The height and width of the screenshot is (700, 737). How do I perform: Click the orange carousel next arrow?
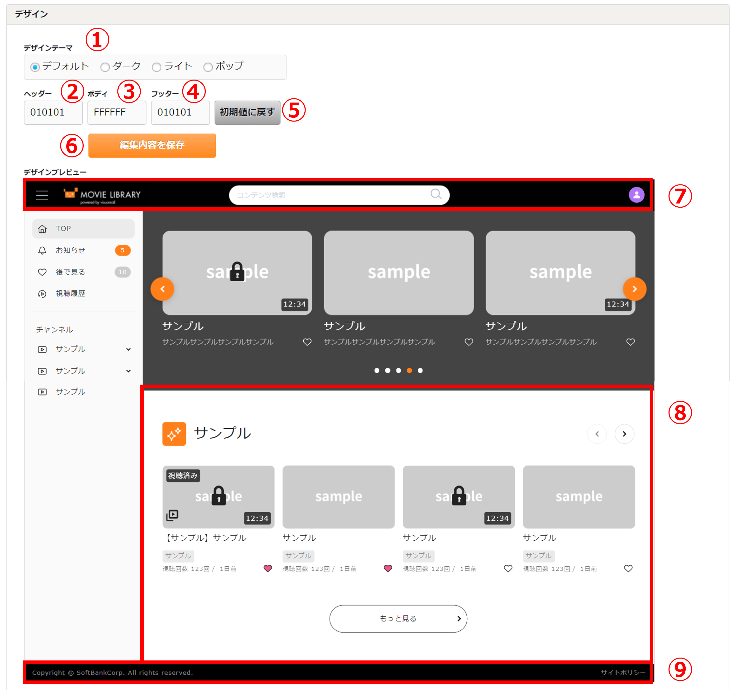pos(634,289)
